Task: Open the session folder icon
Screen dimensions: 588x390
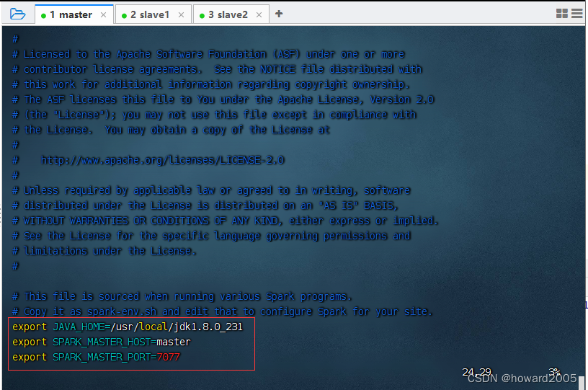Action: click(17, 14)
